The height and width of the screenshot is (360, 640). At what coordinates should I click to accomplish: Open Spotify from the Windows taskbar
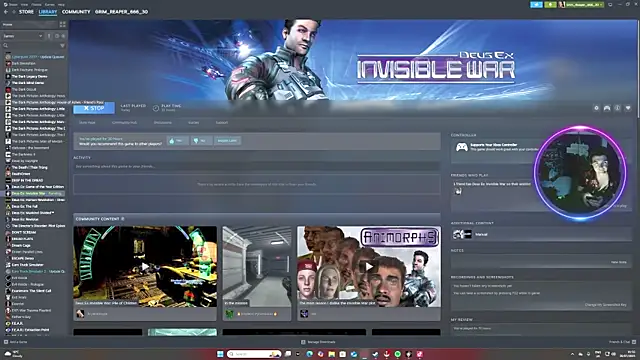click(398, 354)
